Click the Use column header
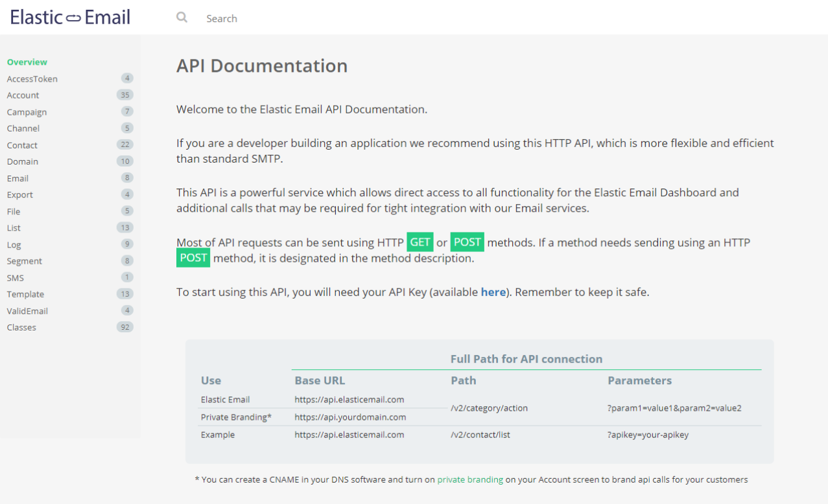 (211, 380)
